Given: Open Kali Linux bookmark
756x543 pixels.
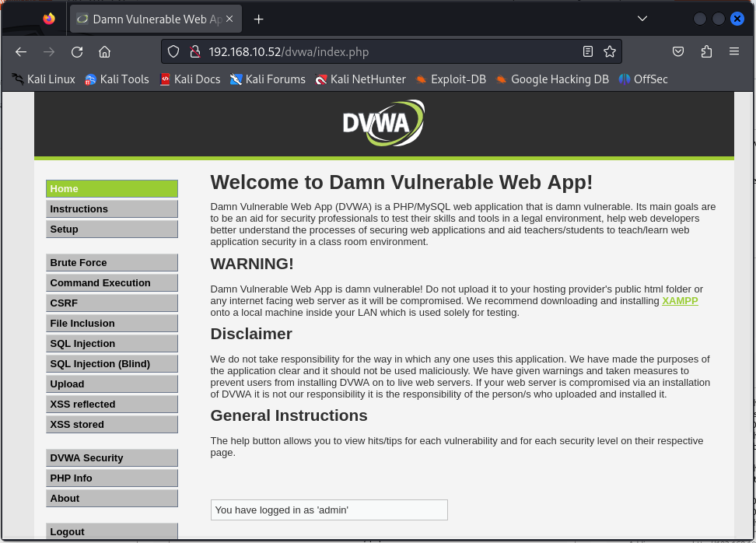Looking at the screenshot, I should point(44,79).
